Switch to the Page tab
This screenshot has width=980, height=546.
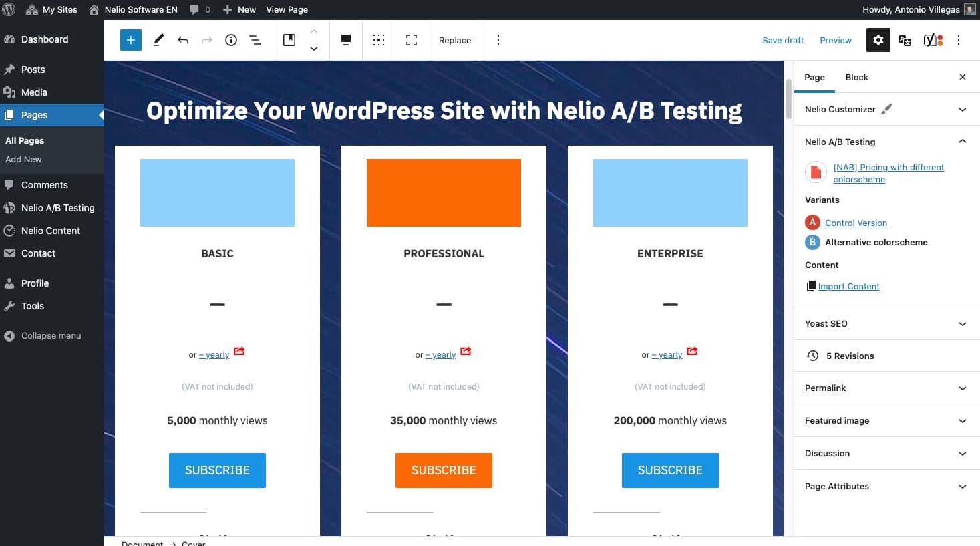click(814, 77)
